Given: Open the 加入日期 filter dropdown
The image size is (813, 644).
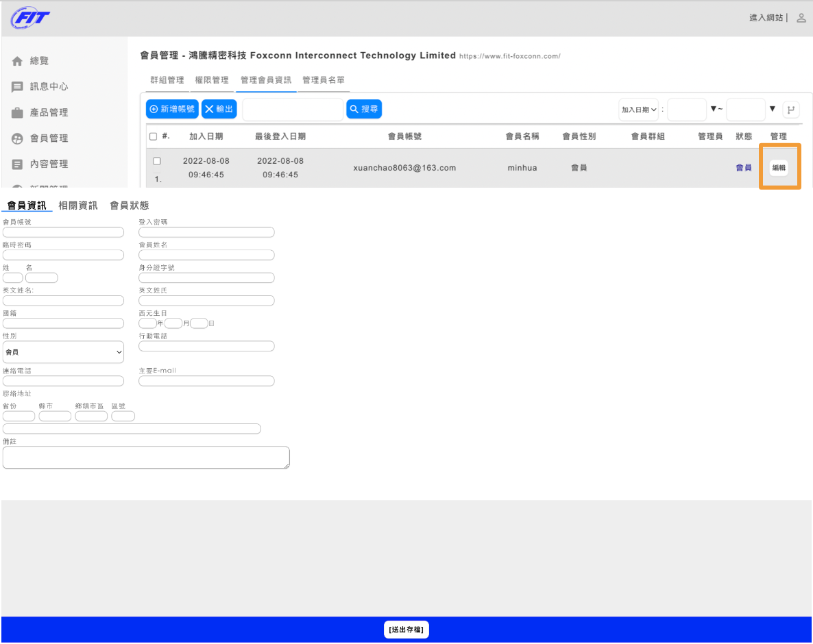Looking at the screenshot, I should click(639, 110).
